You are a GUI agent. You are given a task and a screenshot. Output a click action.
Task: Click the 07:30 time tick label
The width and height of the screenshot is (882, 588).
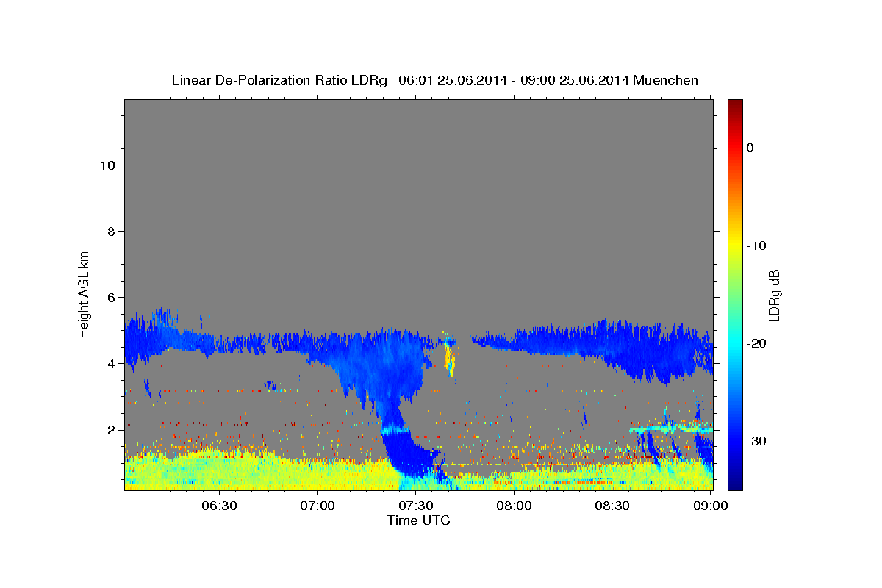coord(415,506)
